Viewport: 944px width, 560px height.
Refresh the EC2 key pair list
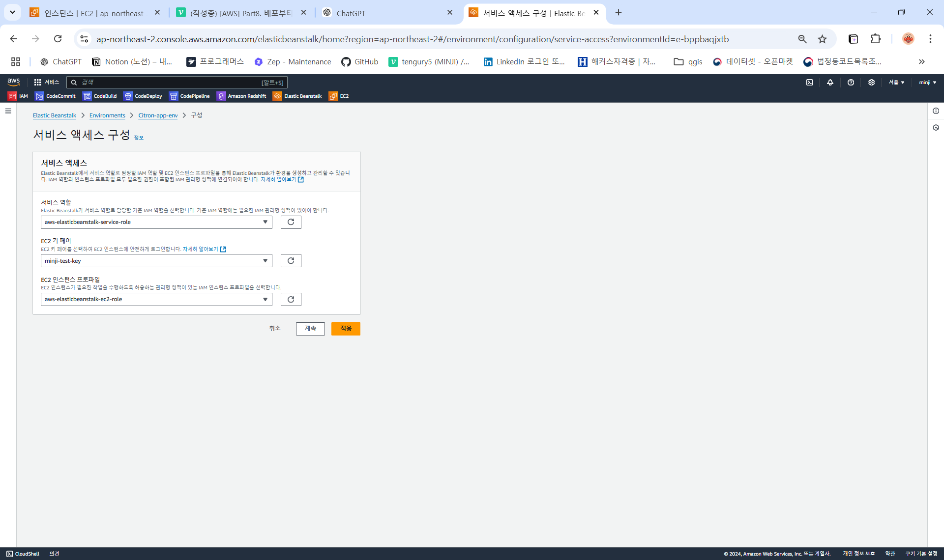[291, 261]
